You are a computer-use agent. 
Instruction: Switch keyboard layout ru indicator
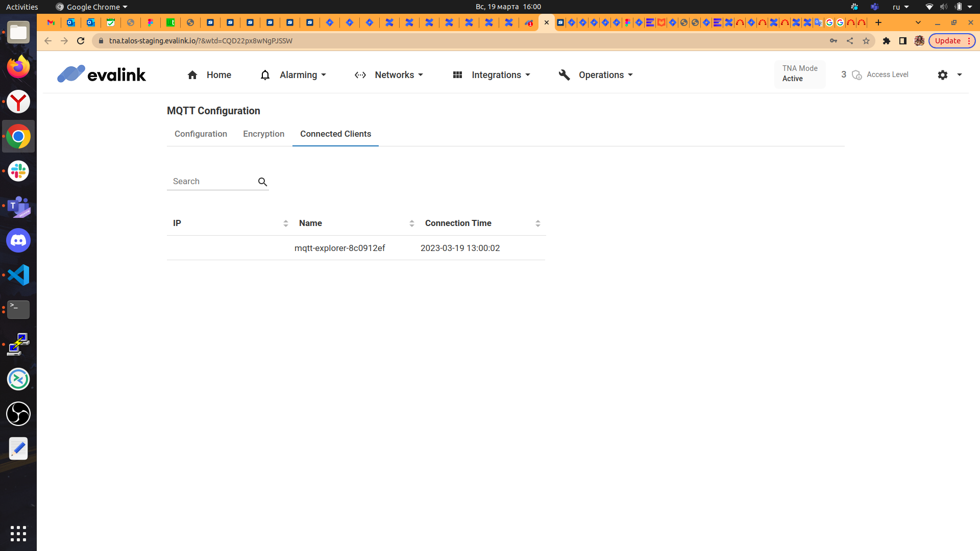click(x=900, y=7)
